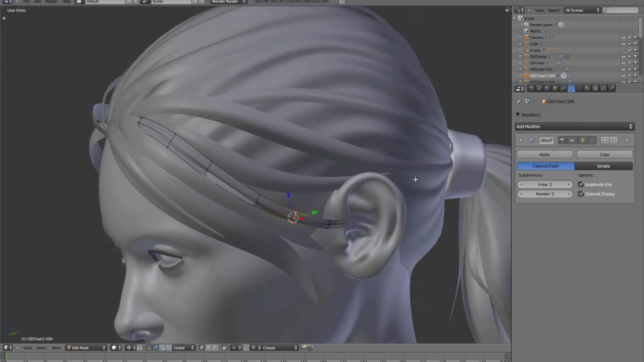
Task: Toggle Subdivide UVs checkbox
Action: click(581, 185)
